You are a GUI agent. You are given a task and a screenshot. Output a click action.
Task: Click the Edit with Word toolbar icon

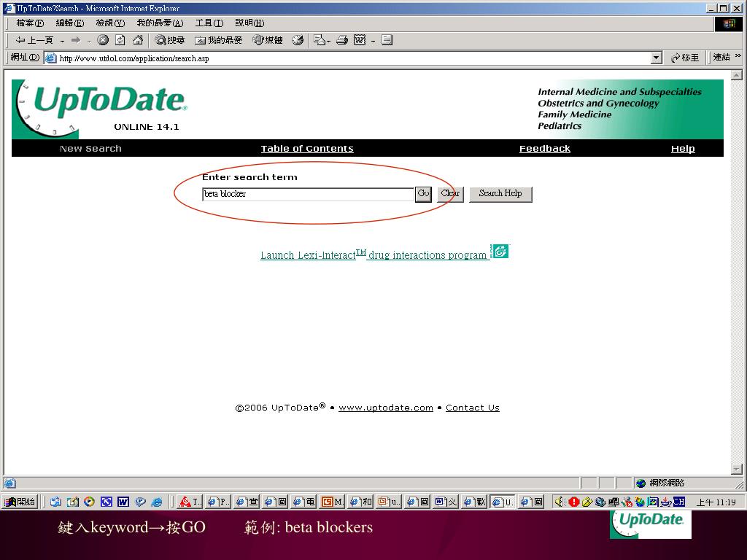[x=360, y=41]
